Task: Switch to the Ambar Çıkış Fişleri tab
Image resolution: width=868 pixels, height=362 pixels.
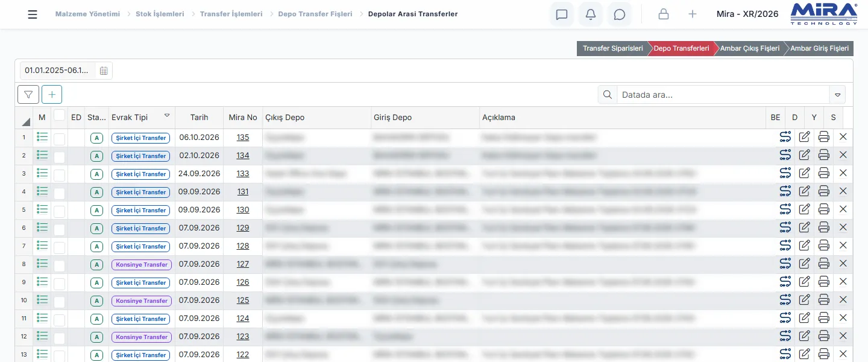Action: tap(749, 48)
